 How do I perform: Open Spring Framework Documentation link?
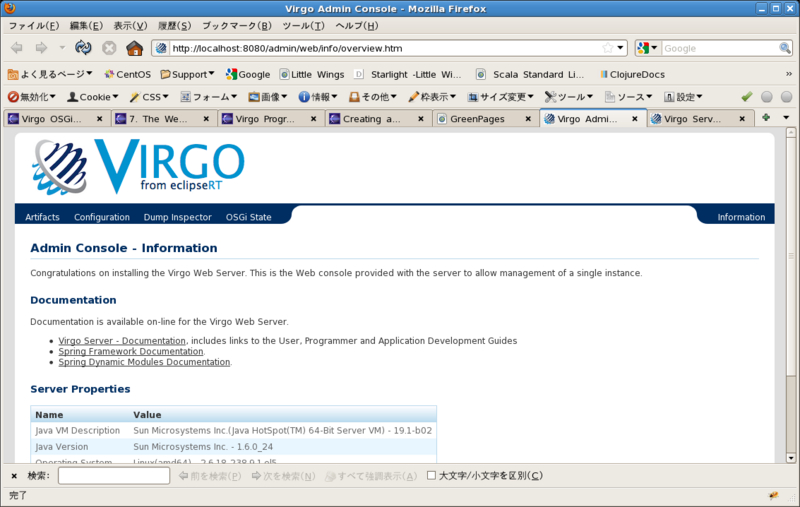coord(131,351)
